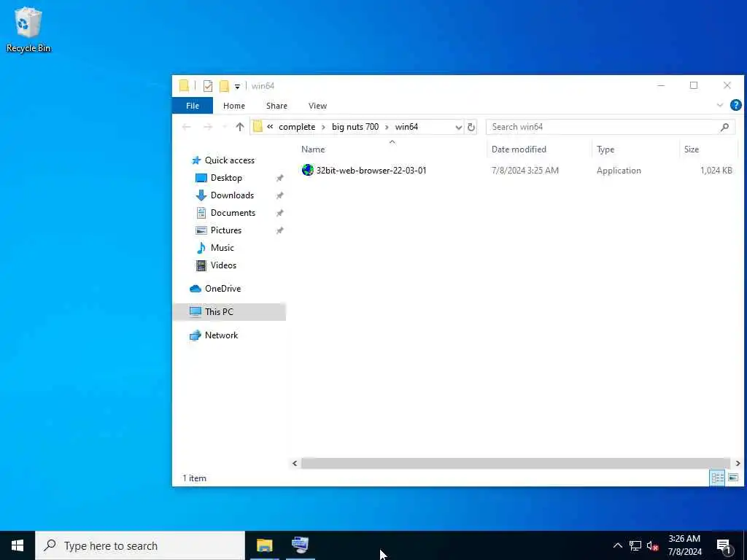Click the win64 breadcrumb segment
The height and width of the screenshot is (560, 747).
(406, 127)
